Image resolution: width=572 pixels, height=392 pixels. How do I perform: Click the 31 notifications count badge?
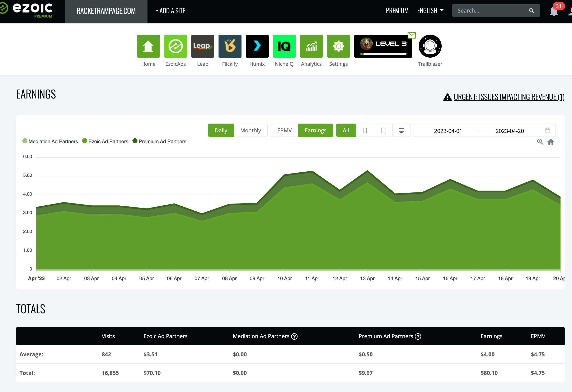point(558,6)
